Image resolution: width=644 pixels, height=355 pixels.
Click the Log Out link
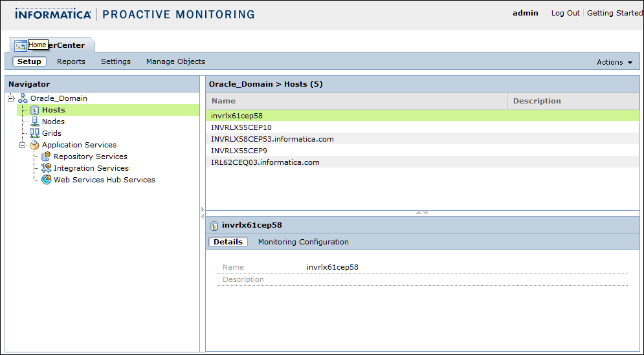click(x=565, y=13)
